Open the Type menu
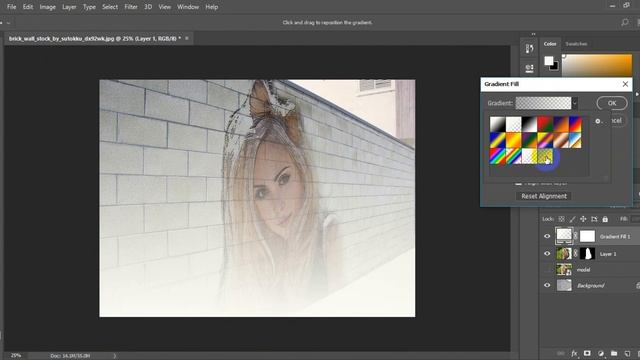Image resolution: width=640 pixels, height=360 pixels. click(x=89, y=7)
